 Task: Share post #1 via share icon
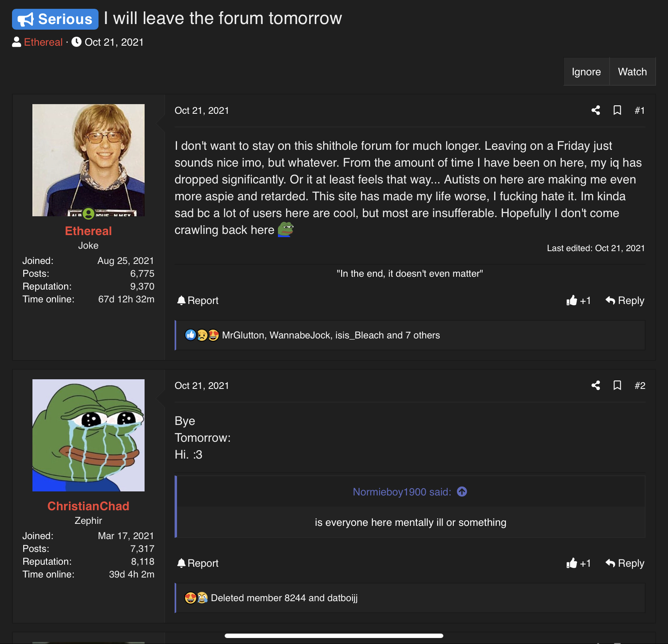point(596,110)
